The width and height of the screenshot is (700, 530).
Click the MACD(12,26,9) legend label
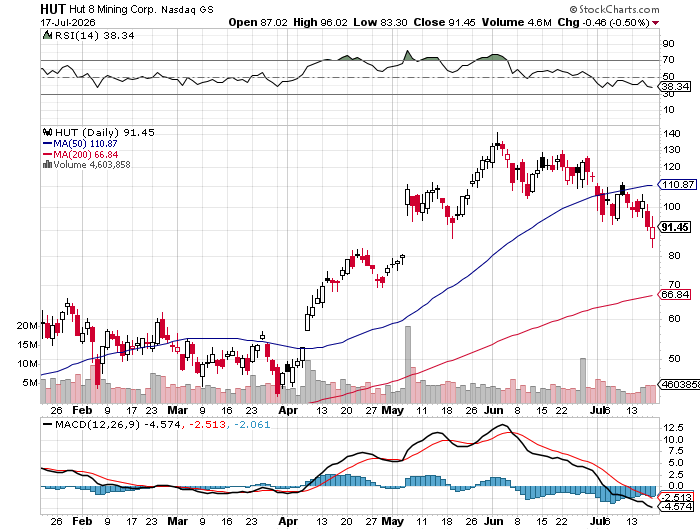point(97,425)
